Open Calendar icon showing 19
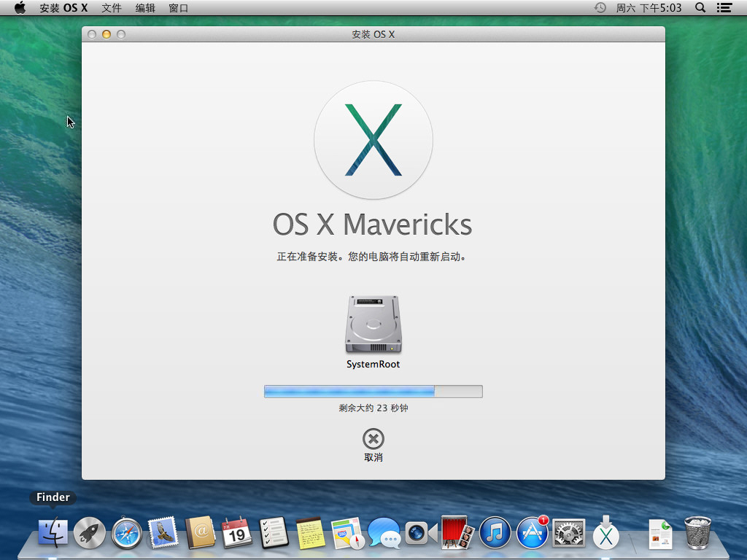The width and height of the screenshot is (747, 560). click(x=237, y=532)
